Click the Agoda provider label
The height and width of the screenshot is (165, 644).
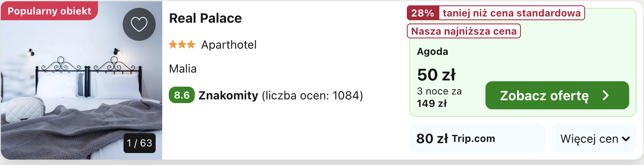point(432,52)
